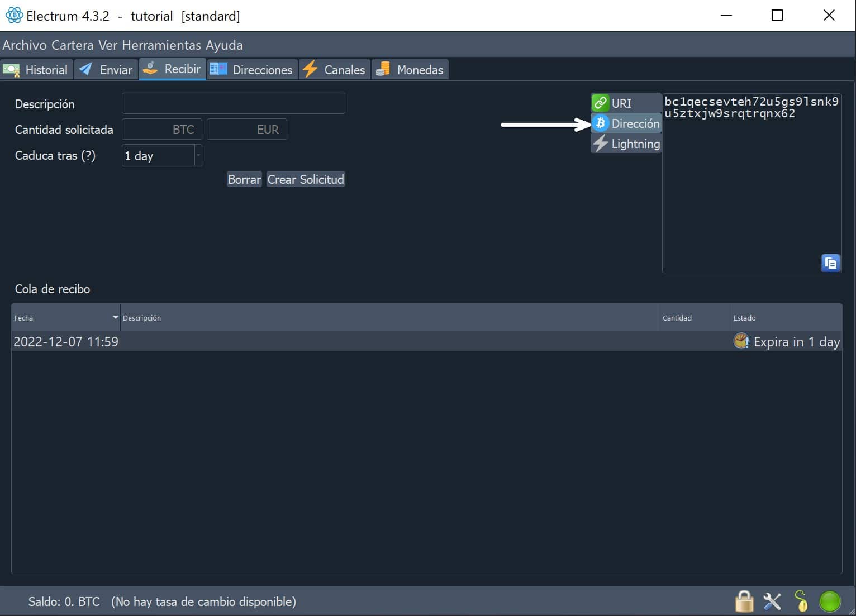Open the Fecha column sort dropdown arrow
This screenshot has height=616, width=856.
[115, 317]
